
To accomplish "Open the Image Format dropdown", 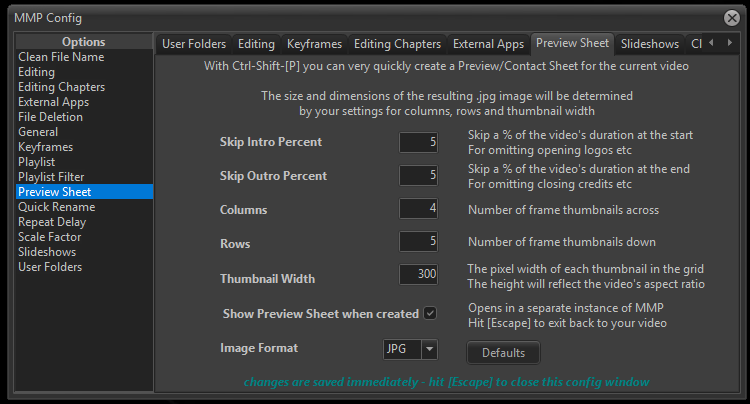I will click(429, 349).
